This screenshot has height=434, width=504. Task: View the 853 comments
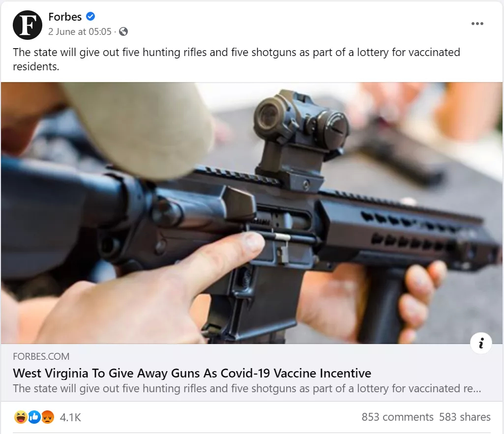click(x=397, y=417)
